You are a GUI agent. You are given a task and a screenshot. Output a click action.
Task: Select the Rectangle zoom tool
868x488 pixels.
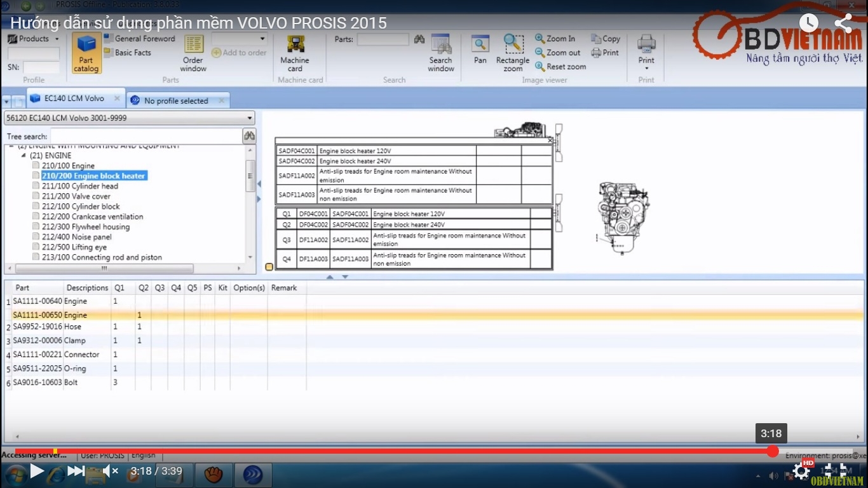click(x=513, y=53)
